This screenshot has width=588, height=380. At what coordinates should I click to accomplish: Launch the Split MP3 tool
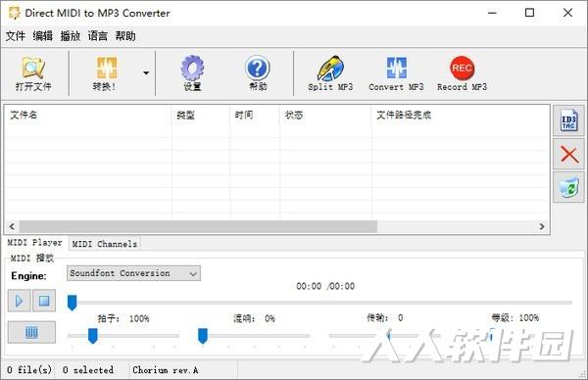click(330, 73)
